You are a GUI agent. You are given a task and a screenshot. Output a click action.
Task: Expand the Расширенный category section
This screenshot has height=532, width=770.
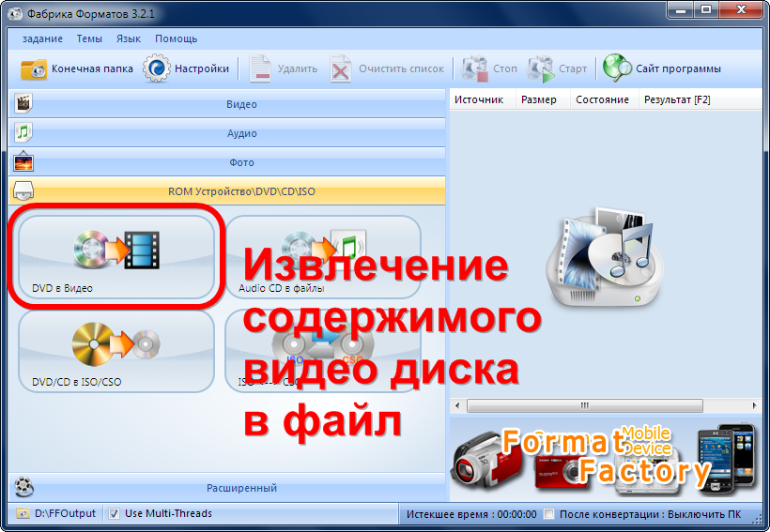click(227, 487)
